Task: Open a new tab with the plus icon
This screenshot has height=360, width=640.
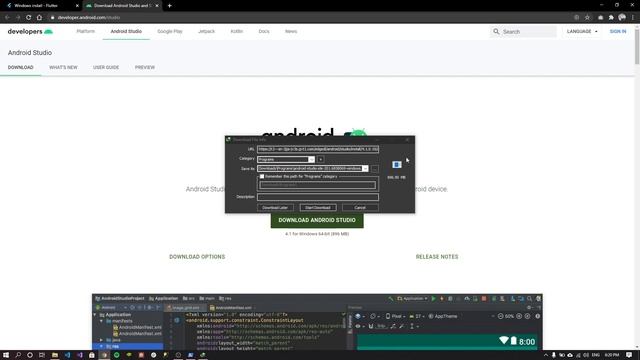Action: tap(169, 6)
